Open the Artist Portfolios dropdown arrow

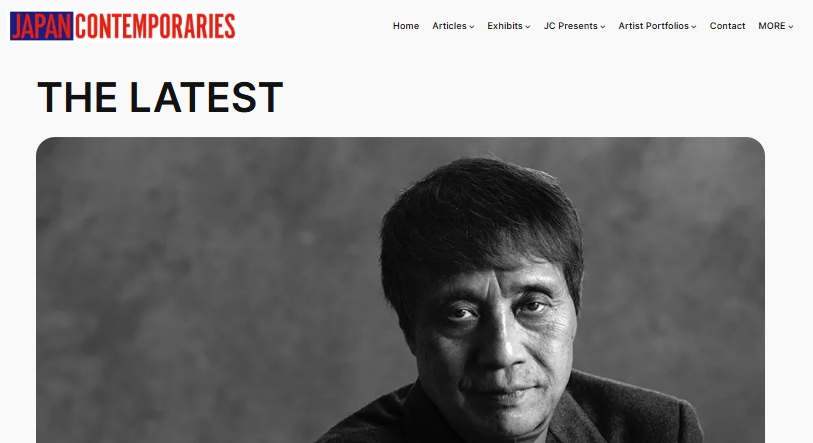694,26
